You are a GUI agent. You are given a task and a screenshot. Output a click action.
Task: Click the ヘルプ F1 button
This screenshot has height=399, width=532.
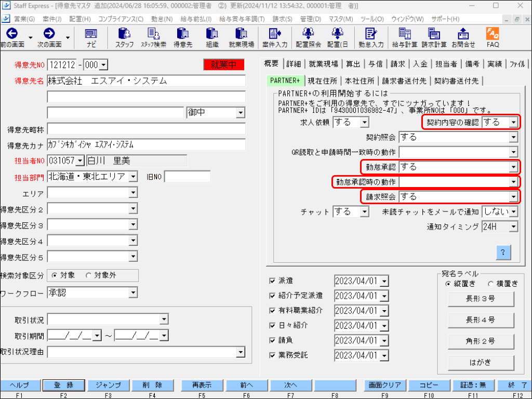(x=20, y=385)
